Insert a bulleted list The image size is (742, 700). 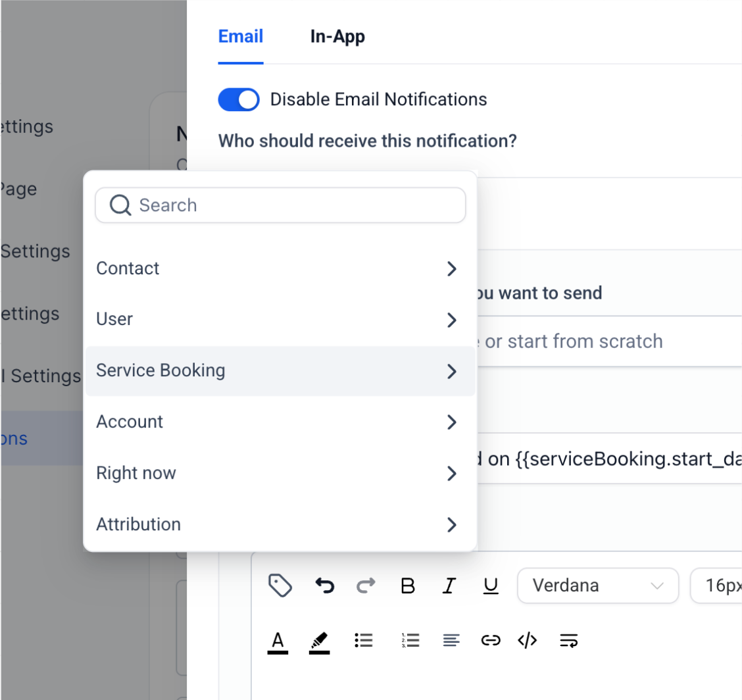[363, 640]
